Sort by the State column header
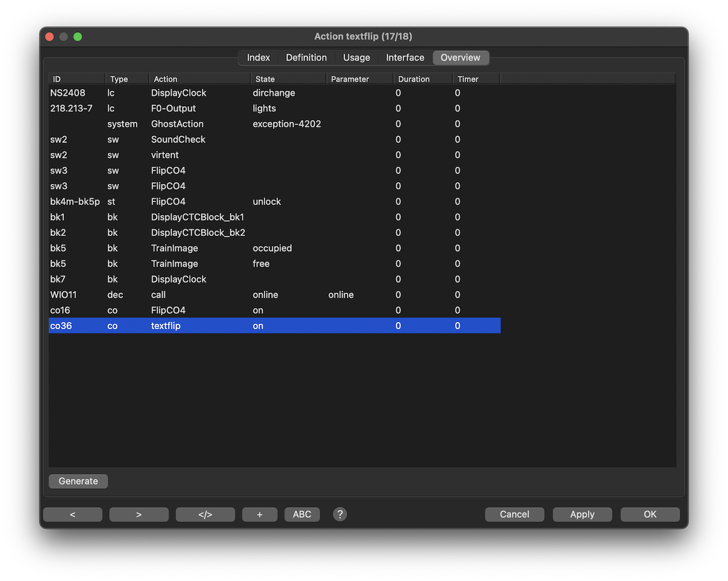 [x=288, y=79]
